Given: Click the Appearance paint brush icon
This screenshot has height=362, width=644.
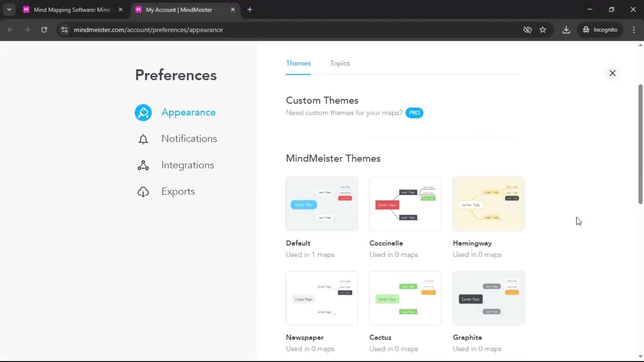Looking at the screenshot, I should point(143,113).
